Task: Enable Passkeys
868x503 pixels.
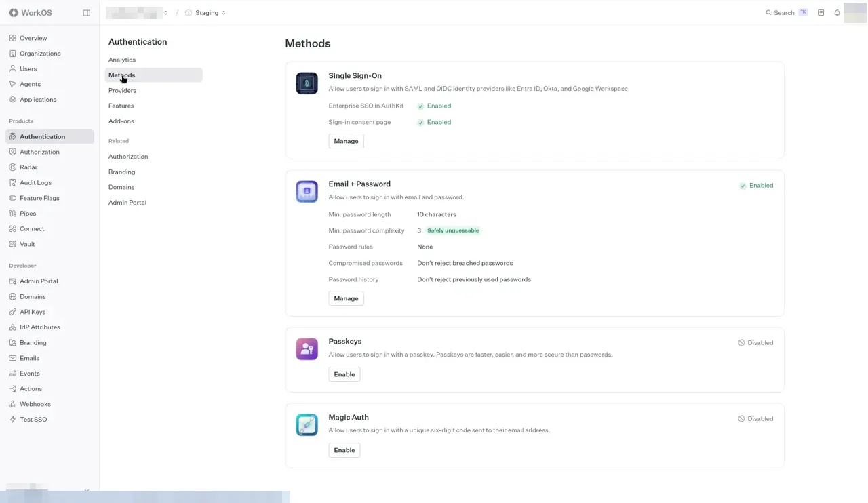Action: (344, 374)
